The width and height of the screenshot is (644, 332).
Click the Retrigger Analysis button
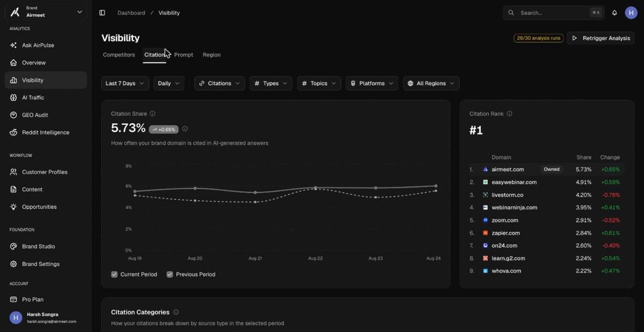[601, 38]
